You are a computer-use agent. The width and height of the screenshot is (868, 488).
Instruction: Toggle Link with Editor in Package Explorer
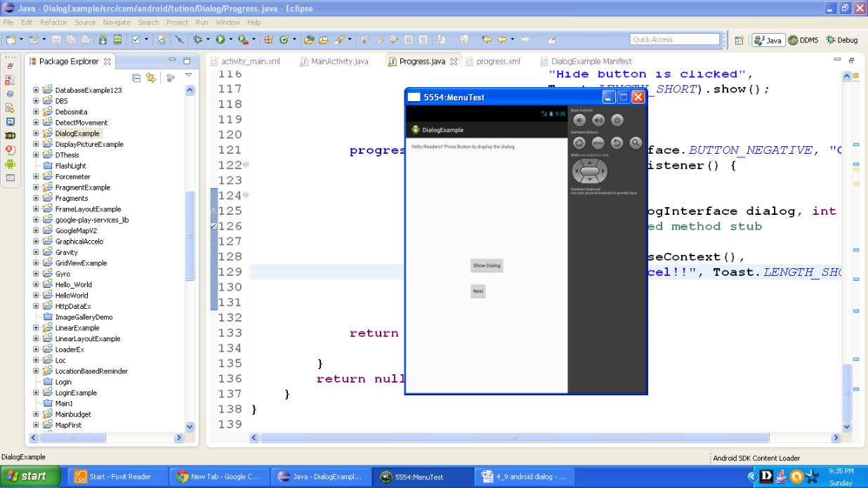tap(150, 77)
